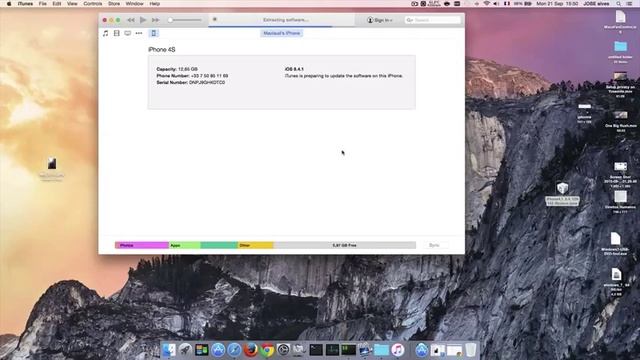Open Google Chrome from the Dock
Image resolution: width=640 pixels, height=360 pixels.
coord(267,350)
